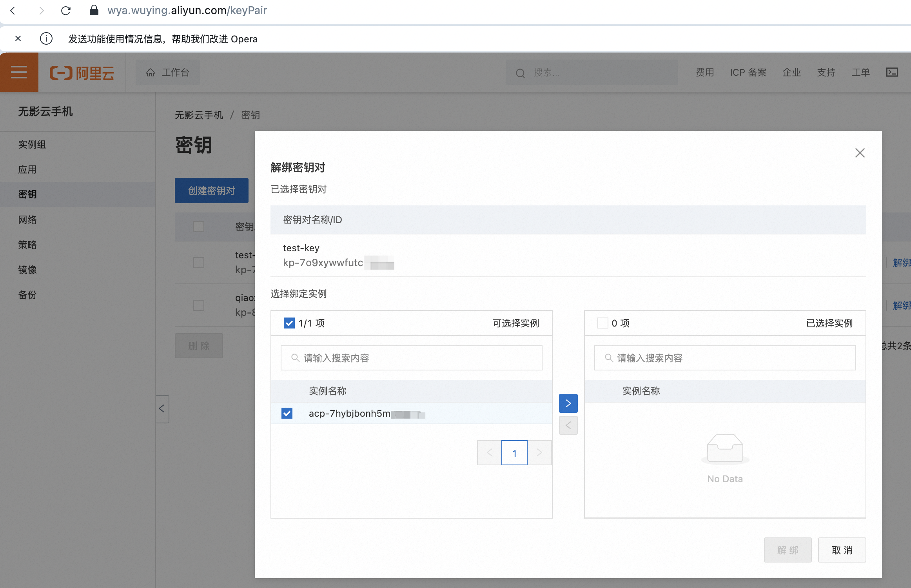The width and height of the screenshot is (911, 588).
Task: Toggle the select-all checkbox in key table header
Action: [199, 227]
